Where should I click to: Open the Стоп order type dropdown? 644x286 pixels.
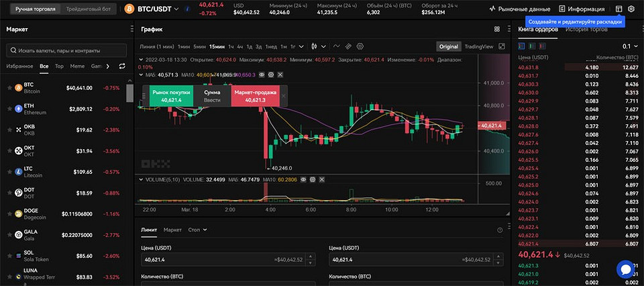pyautogui.click(x=197, y=230)
